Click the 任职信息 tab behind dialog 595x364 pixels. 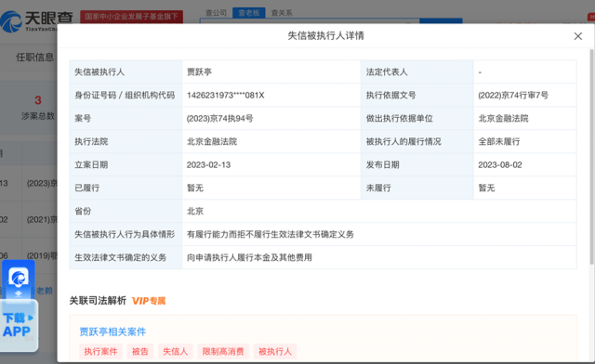[34, 58]
